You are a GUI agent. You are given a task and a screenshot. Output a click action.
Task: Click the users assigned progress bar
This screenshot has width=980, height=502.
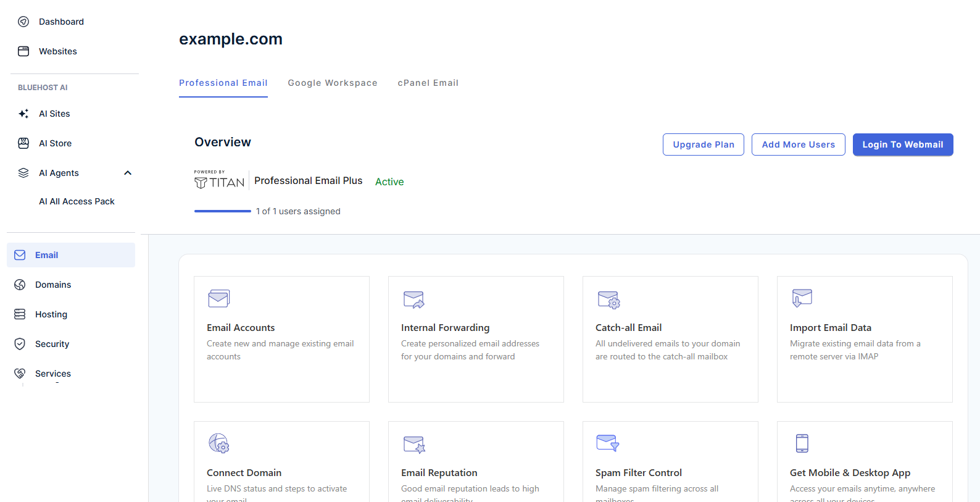point(223,211)
